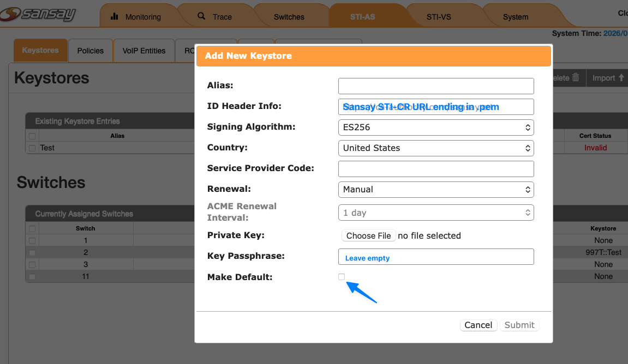The image size is (628, 364).
Task: Cancel the Add New Keystore dialog
Action: [x=478, y=325]
